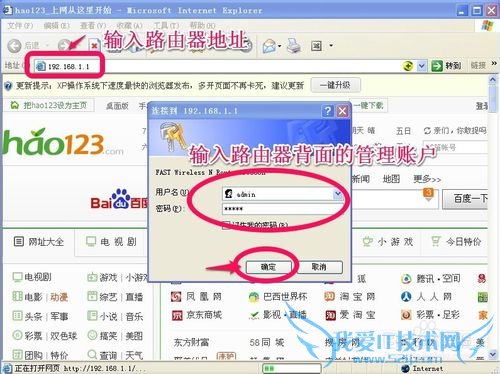
Task: Click the hao123 logo
Action: point(63,142)
